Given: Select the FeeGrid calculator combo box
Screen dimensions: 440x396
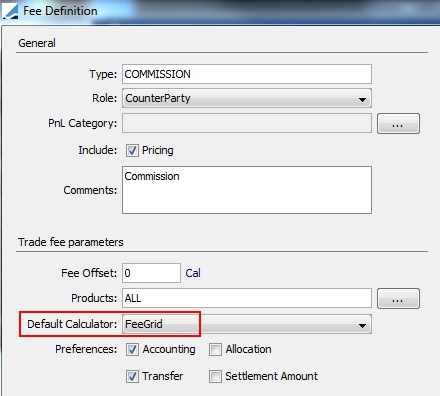Looking at the screenshot, I should point(247,324).
